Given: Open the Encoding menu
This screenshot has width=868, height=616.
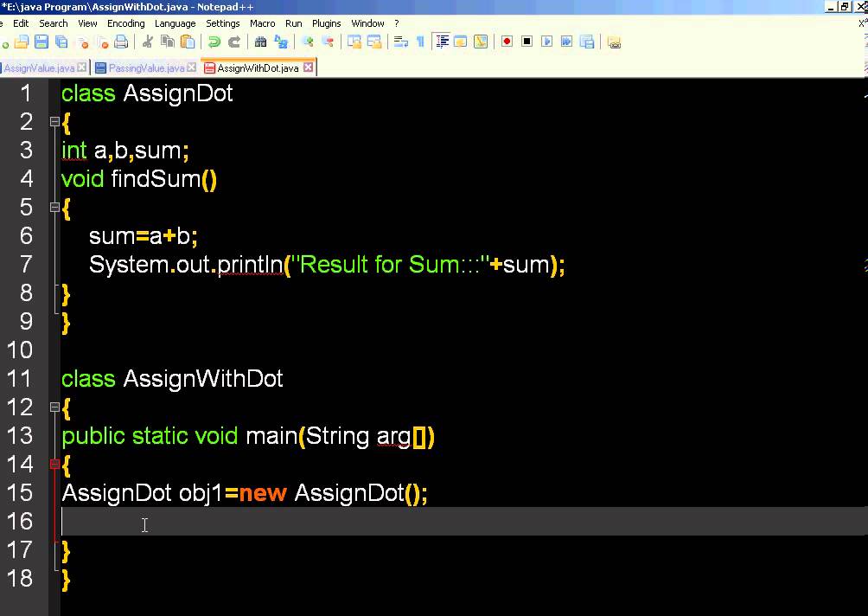Looking at the screenshot, I should pos(125,23).
